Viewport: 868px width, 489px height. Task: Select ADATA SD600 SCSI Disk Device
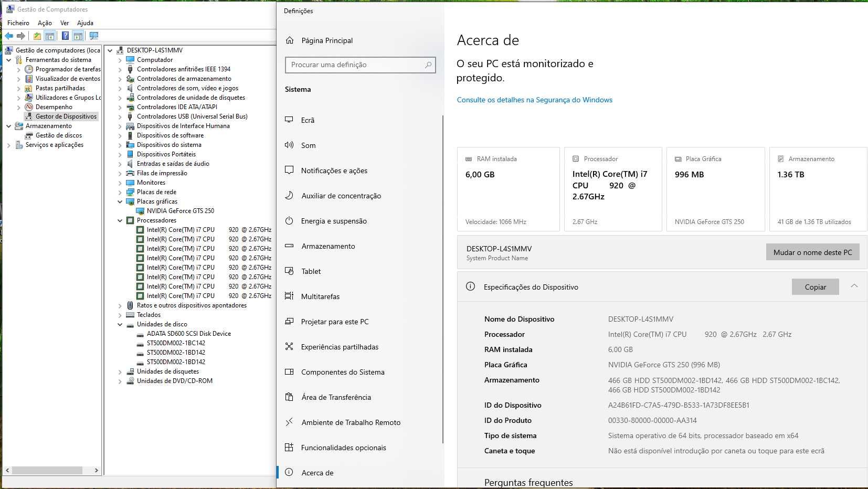(188, 334)
